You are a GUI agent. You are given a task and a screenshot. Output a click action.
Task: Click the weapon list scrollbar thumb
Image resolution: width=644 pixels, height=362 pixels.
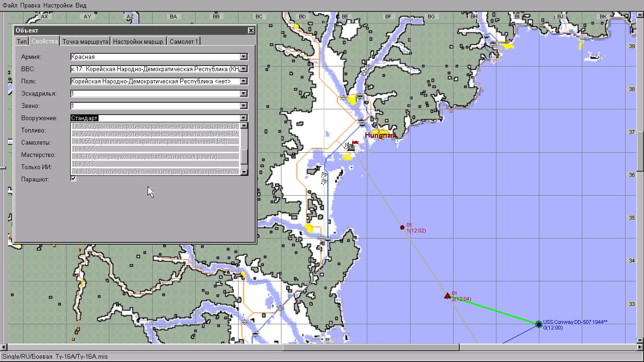click(x=244, y=156)
